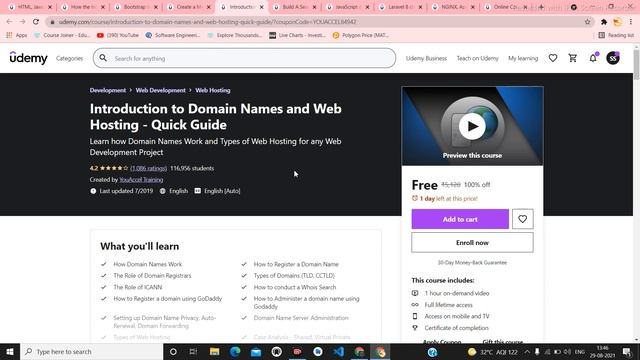Open YouAccel Training instructor link
640x360 pixels.
tap(141, 180)
